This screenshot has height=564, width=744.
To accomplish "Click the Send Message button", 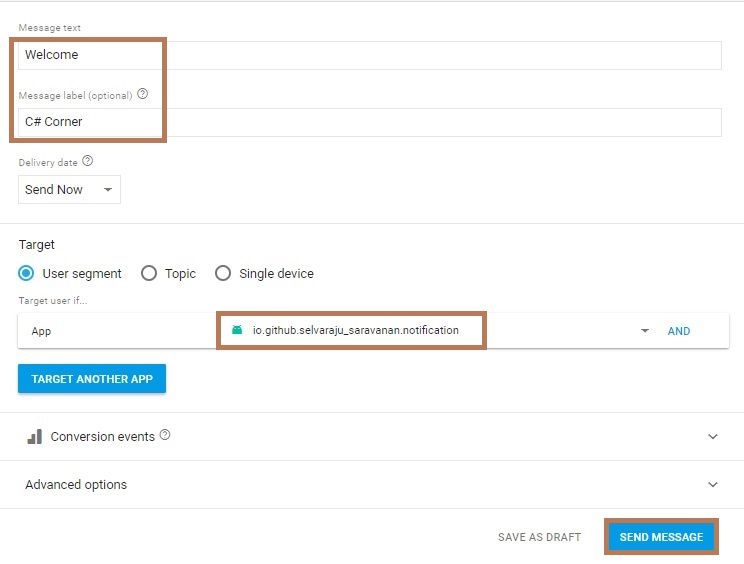I will tap(661, 537).
